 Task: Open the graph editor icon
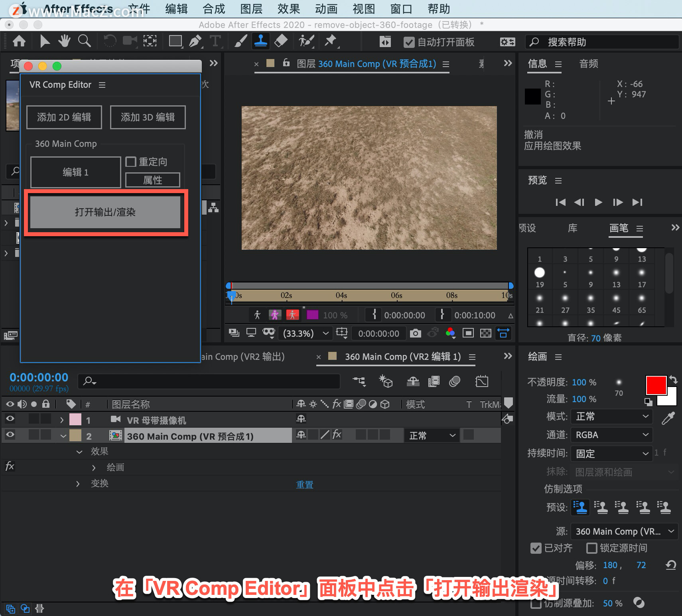tap(482, 382)
